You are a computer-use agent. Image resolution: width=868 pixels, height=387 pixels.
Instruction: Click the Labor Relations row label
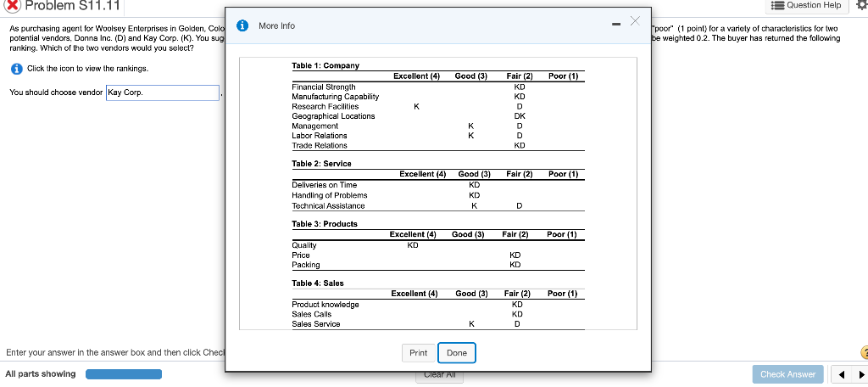[x=320, y=136]
